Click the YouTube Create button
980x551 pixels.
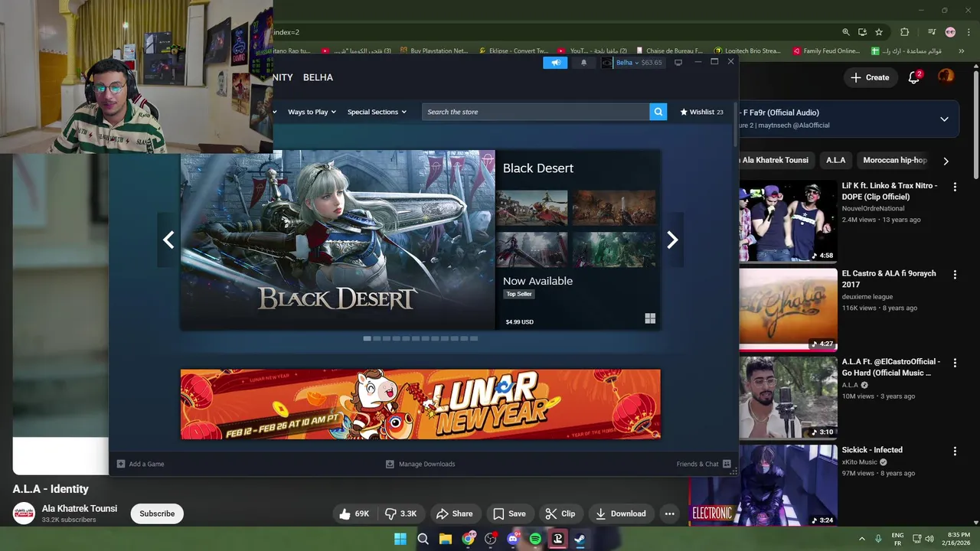[x=870, y=77]
